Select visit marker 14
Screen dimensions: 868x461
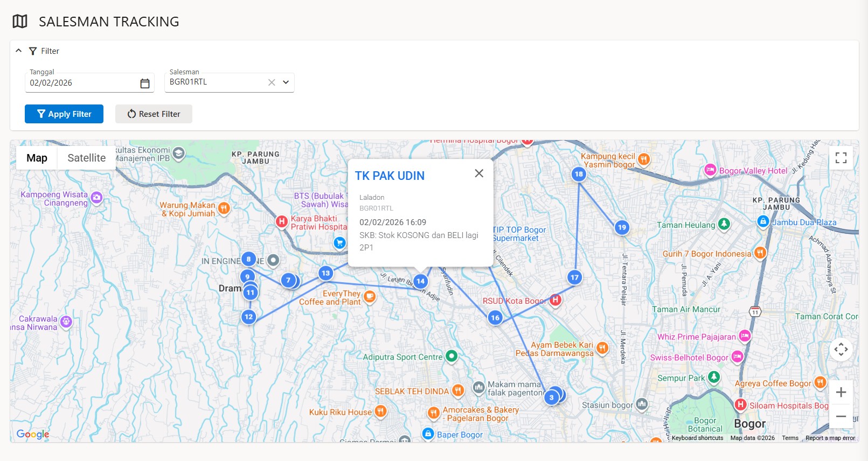click(x=420, y=281)
